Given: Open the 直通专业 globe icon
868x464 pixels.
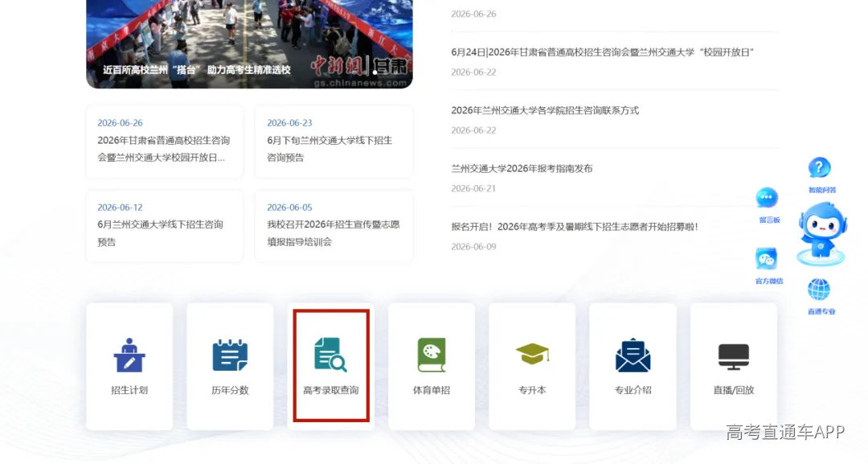Looking at the screenshot, I should (819, 289).
